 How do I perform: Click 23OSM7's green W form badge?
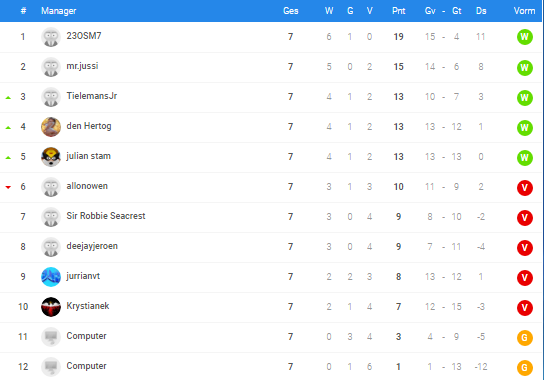[x=525, y=37]
